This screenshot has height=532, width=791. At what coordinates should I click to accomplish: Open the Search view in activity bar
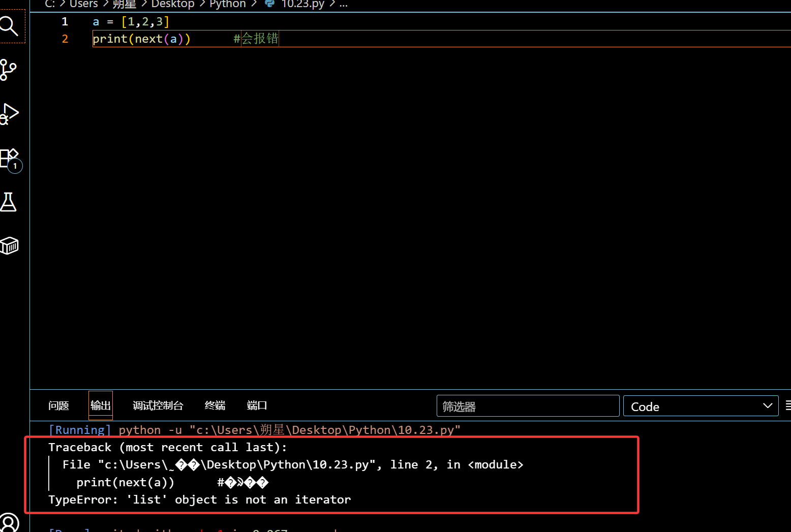9,26
